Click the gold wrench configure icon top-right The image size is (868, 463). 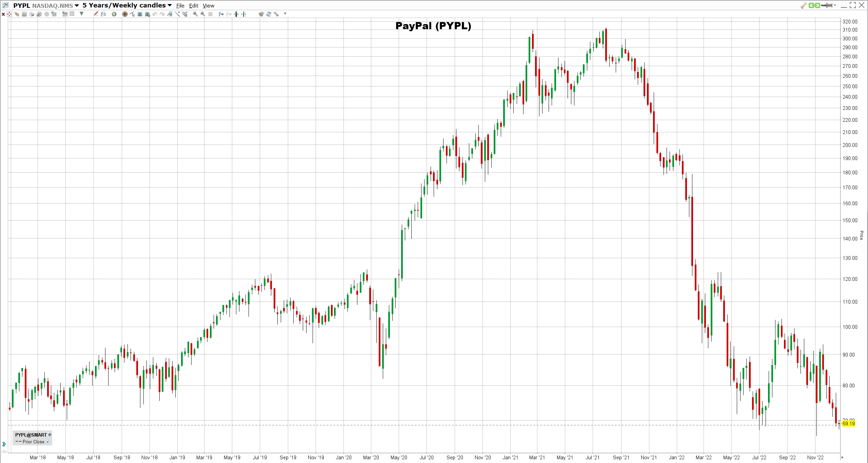click(x=804, y=5)
